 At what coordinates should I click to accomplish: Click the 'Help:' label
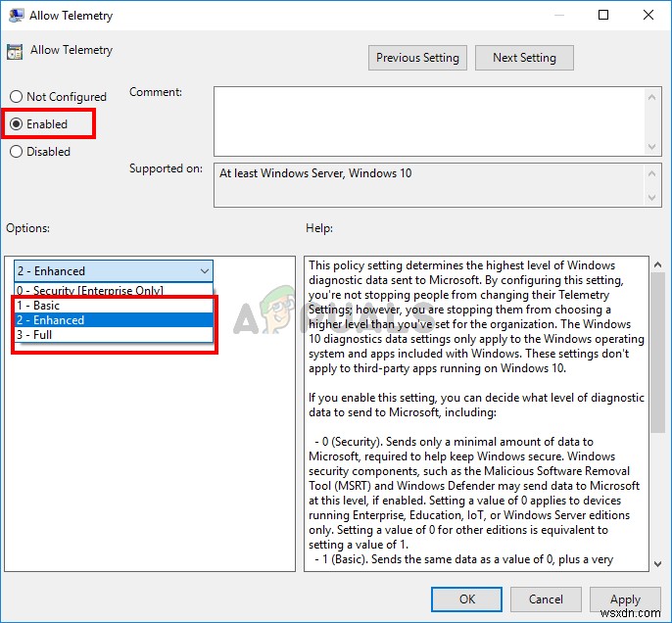point(319,228)
